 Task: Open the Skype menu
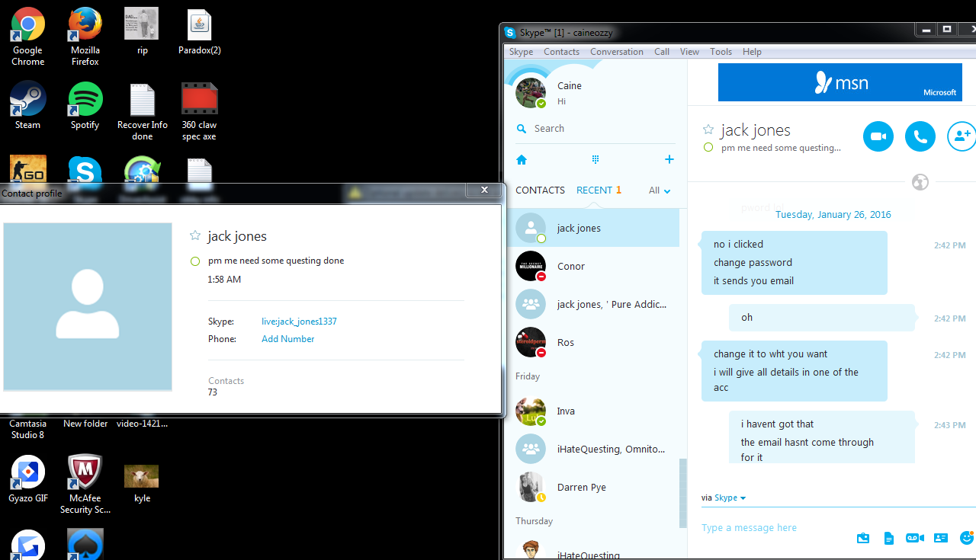[522, 52]
